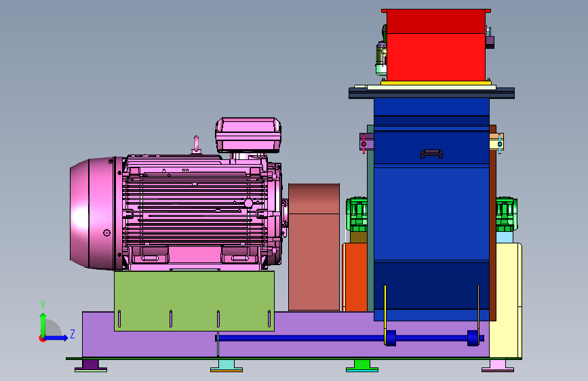The width and height of the screenshot is (588, 381).
Task: Pick the pink terminal box atop motor
Action: point(248,135)
